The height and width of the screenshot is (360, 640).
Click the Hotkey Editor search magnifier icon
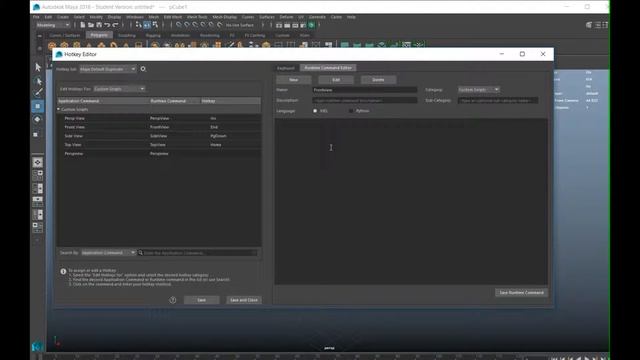click(143, 69)
